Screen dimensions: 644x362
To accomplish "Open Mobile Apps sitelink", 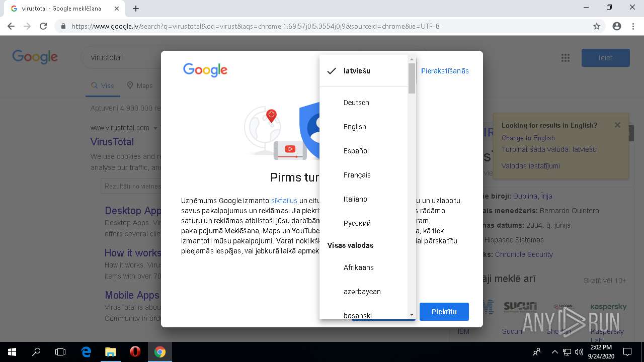I will point(132,295).
